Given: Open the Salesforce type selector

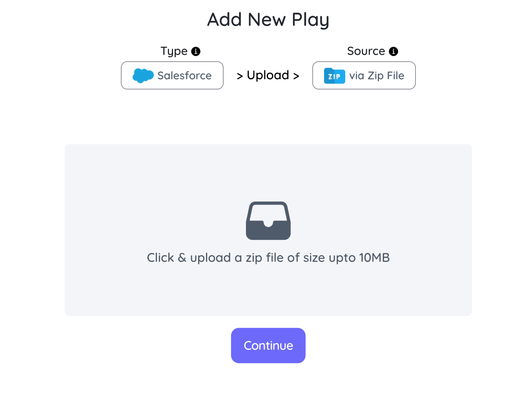Looking at the screenshot, I should pos(172,75).
